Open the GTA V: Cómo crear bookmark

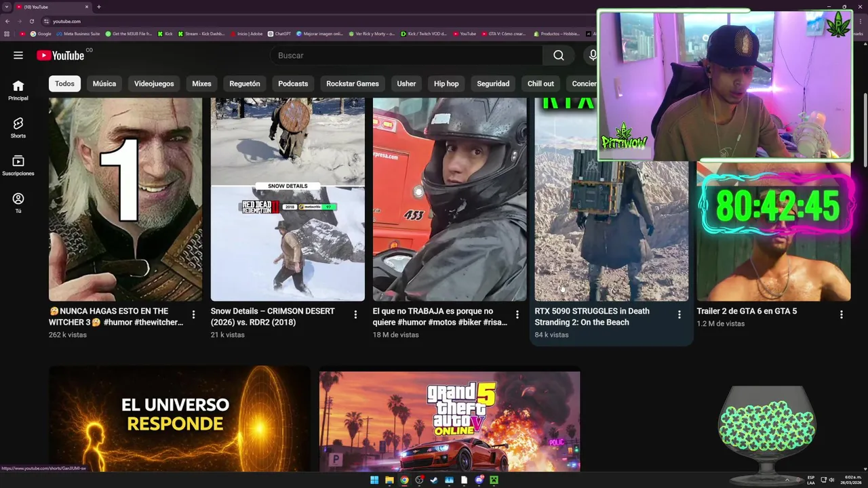(503, 33)
